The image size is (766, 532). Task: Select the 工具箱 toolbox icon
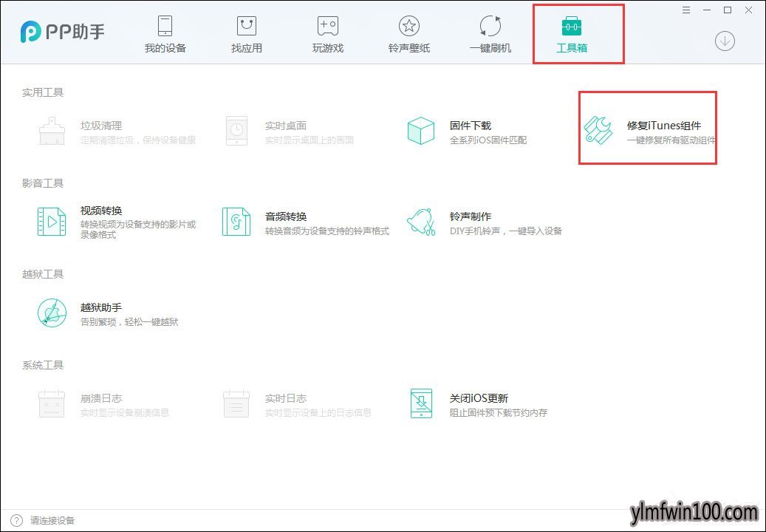click(x=572, y=26)
